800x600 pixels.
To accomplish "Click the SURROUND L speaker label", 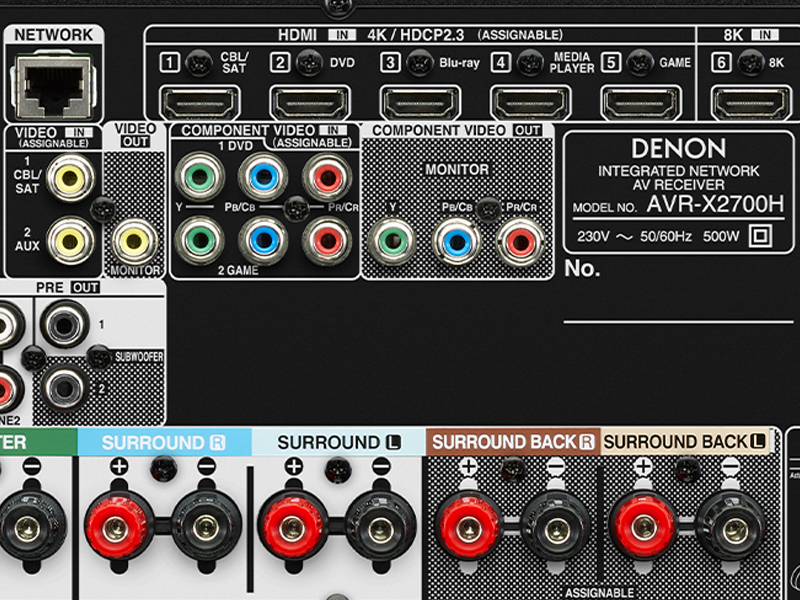I will pyautogui.click(x=339, y=442).
